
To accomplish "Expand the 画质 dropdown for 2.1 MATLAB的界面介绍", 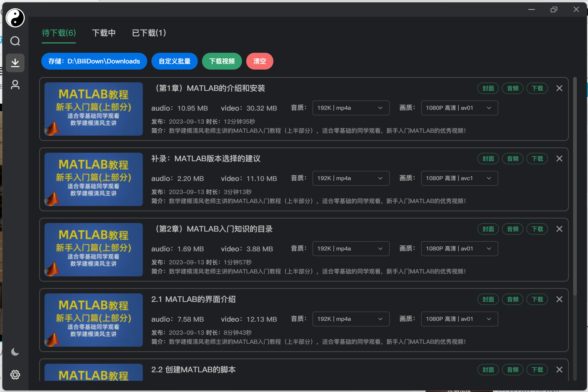I will click(x=459, y=319).
